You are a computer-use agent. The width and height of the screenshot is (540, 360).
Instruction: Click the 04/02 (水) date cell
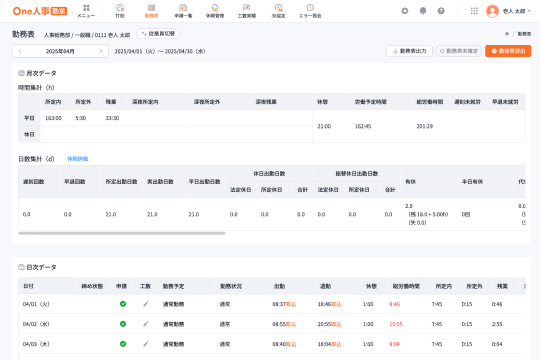[x=36, y=324]
